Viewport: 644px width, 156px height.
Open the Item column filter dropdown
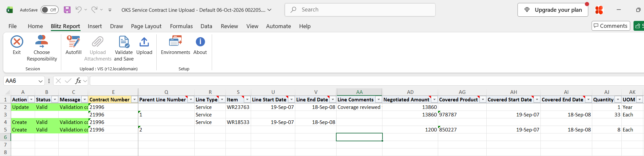pos(247,99)
